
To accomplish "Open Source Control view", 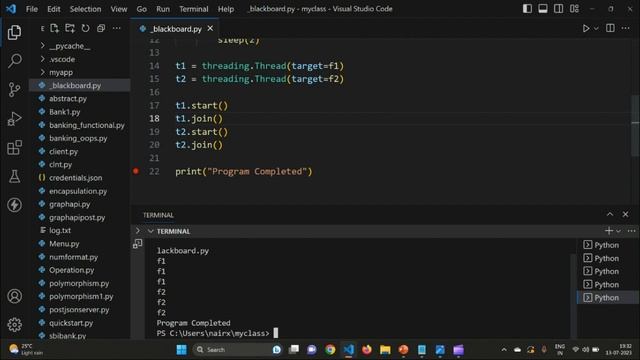I will pos(14,89).
